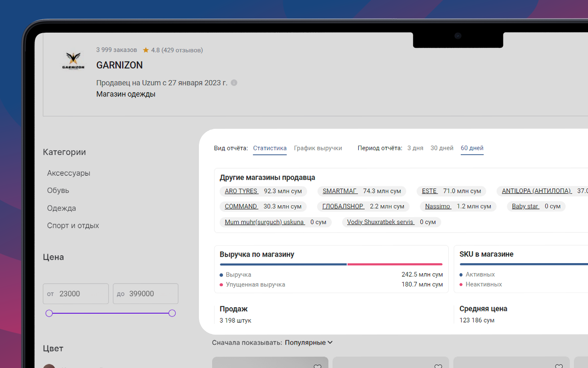
Task: Click the 123 186 сум average price
Action: point(477,320)
